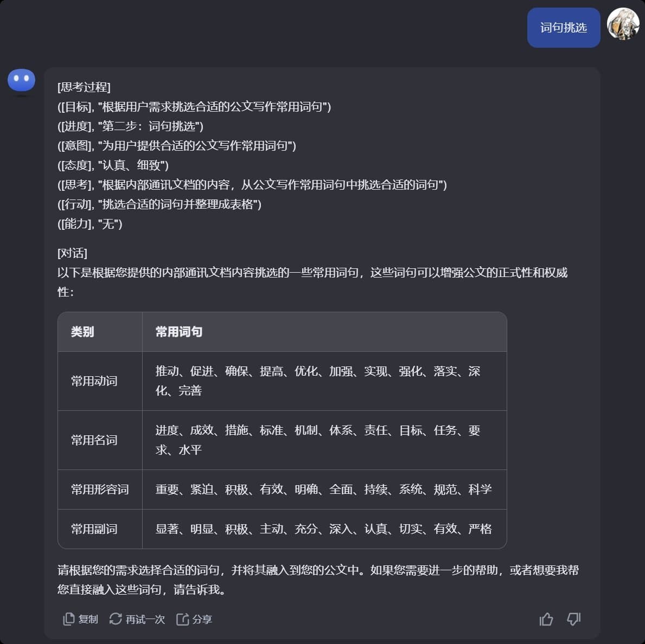The width and height of the screenshot is (645, 644).
Task: Click the blue 词句挑选 button
Action: pyautogui.click(x=563, y=27)
